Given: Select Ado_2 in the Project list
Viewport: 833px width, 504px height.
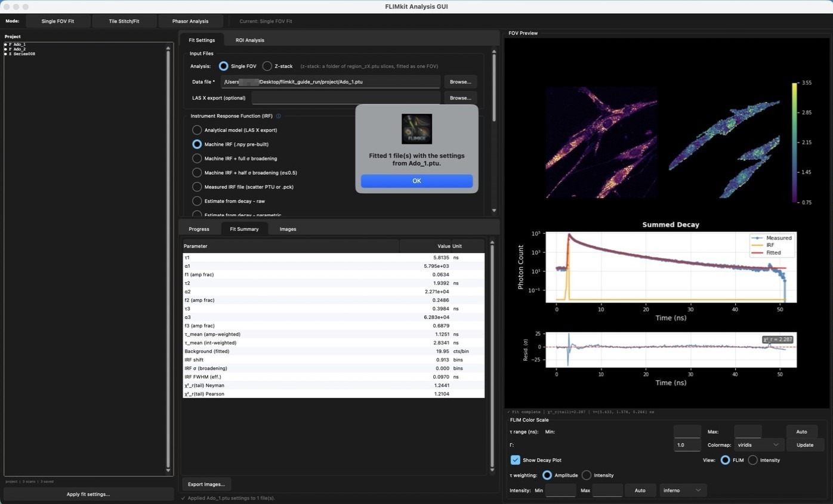Looking at the screenshot, I should coord(17,50).
